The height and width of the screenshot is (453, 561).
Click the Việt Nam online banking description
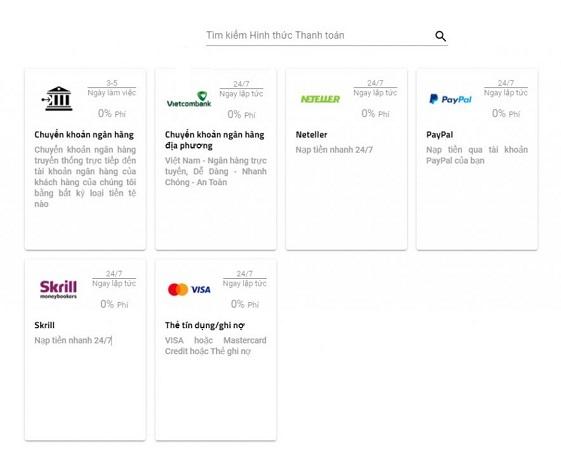coord(216,171)
